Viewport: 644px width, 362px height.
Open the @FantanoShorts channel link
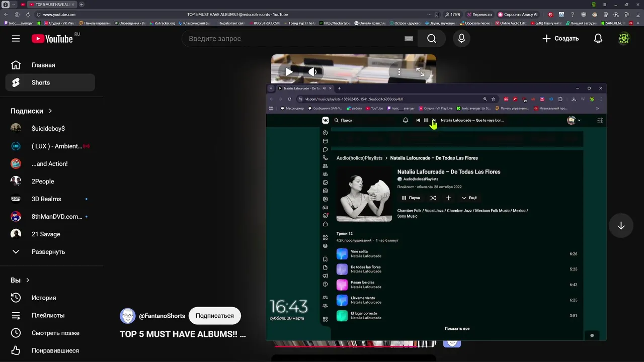(x=162, y=316)
